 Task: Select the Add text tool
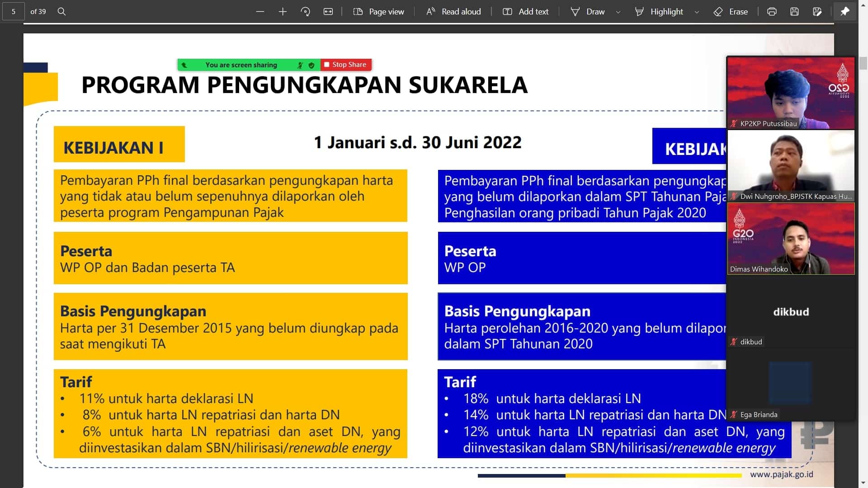[x=526, y=12]
